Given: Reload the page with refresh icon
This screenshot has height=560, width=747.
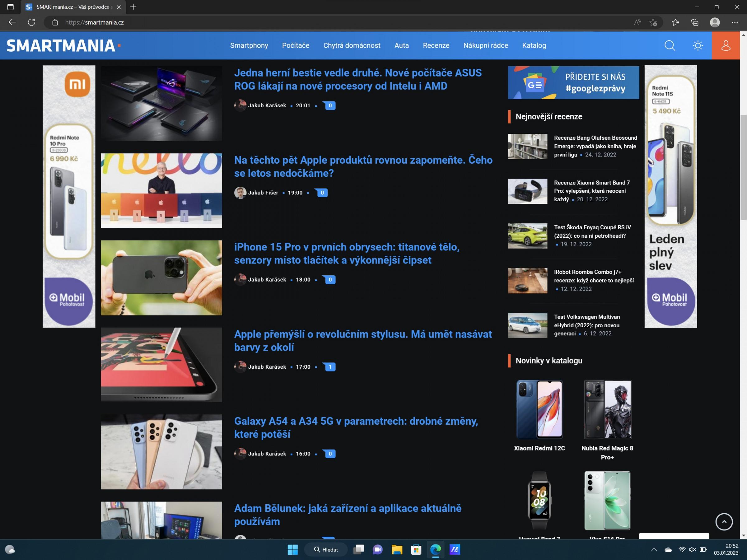Looking at the screenshot, I should pos(31,22).
